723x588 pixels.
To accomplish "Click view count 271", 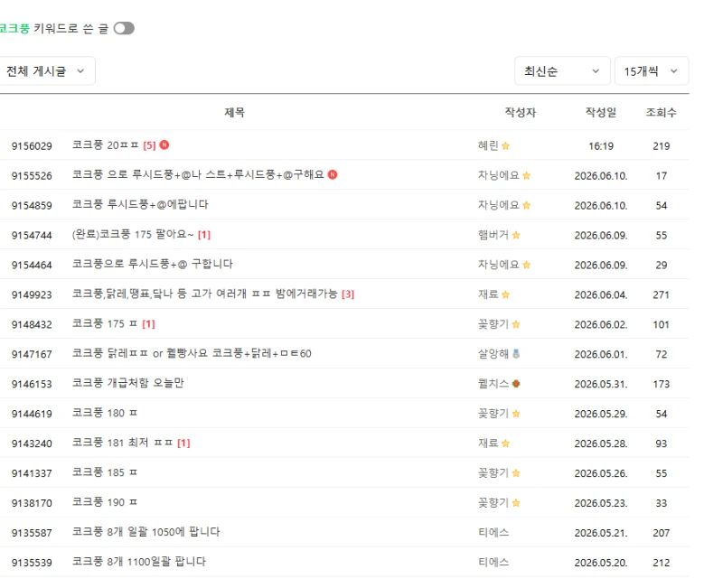I will point(662,294).
